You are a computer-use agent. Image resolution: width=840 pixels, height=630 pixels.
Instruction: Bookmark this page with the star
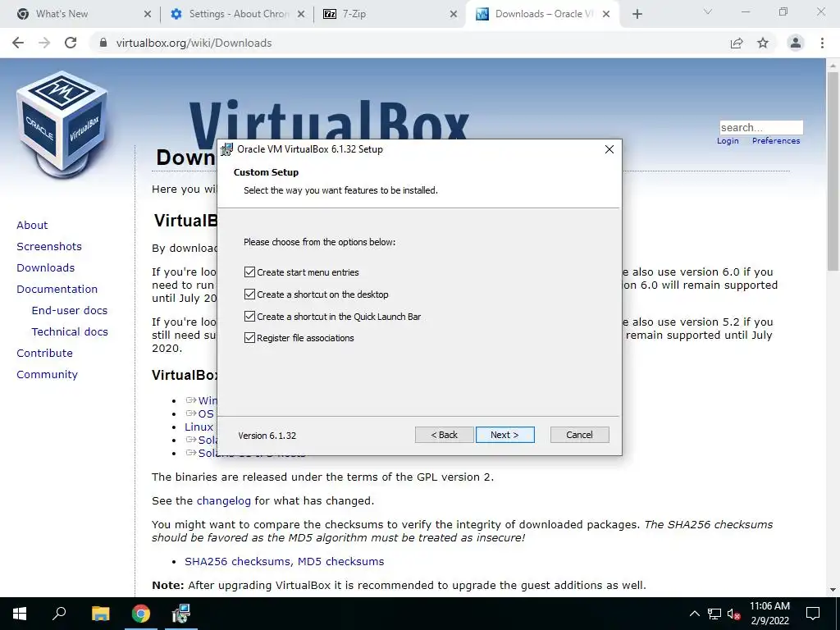pos(763,43)
